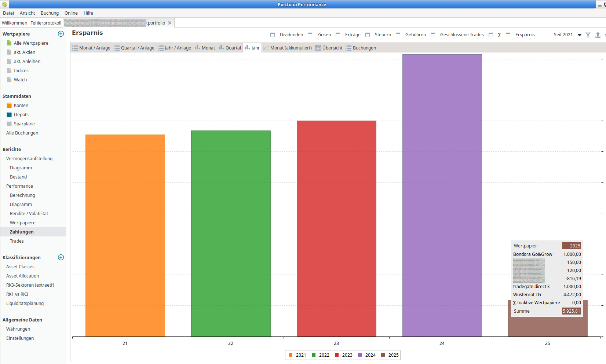This screenshot has width=606, height=364.
Task: Click the 2021 legend color swatch
Action: tap(291, 355)
